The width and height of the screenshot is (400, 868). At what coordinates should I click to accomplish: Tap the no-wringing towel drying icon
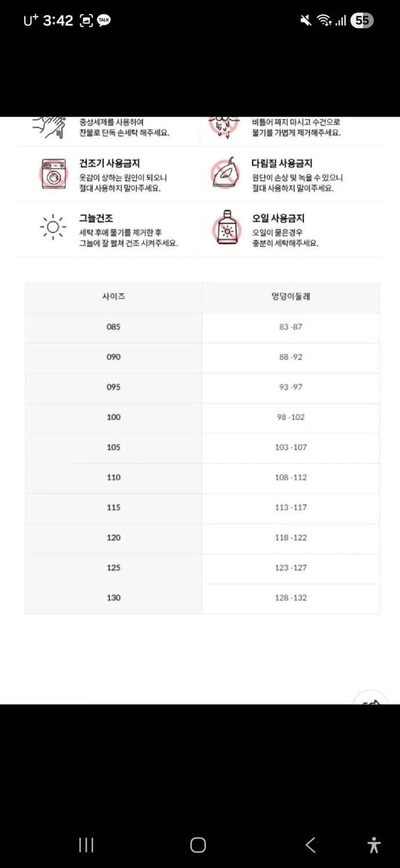tap(224, 123)
